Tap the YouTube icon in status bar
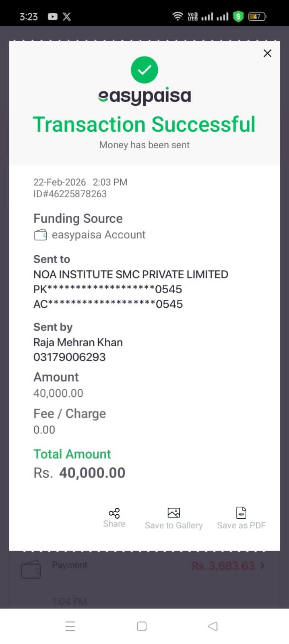The image size is (289, 644). click(53, 17)
